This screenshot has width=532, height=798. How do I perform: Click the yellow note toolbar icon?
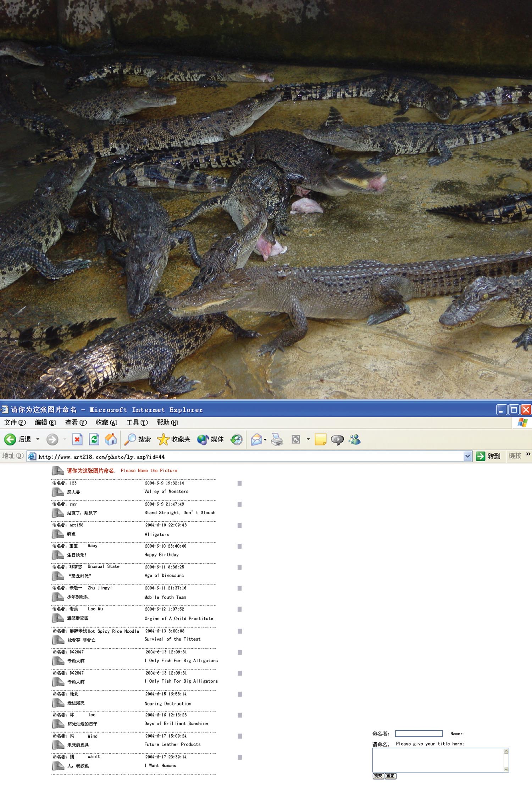[321, 439]
